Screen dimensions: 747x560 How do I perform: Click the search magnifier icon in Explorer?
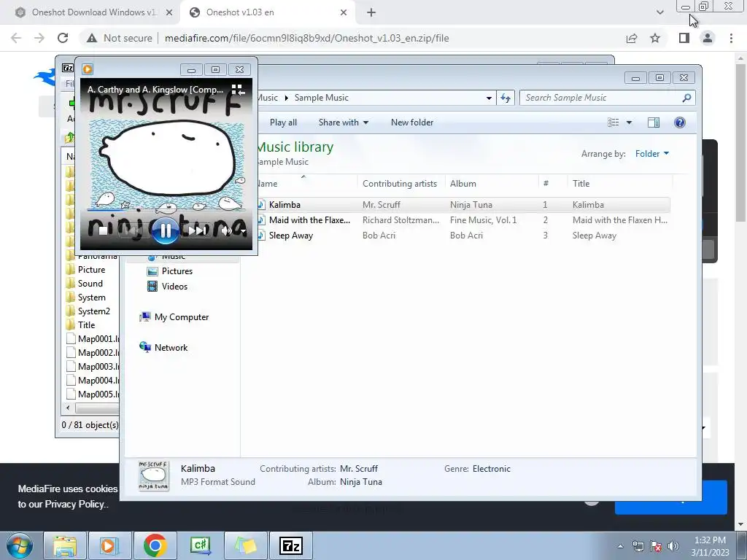pyautogui.click(x=686, y=98)
